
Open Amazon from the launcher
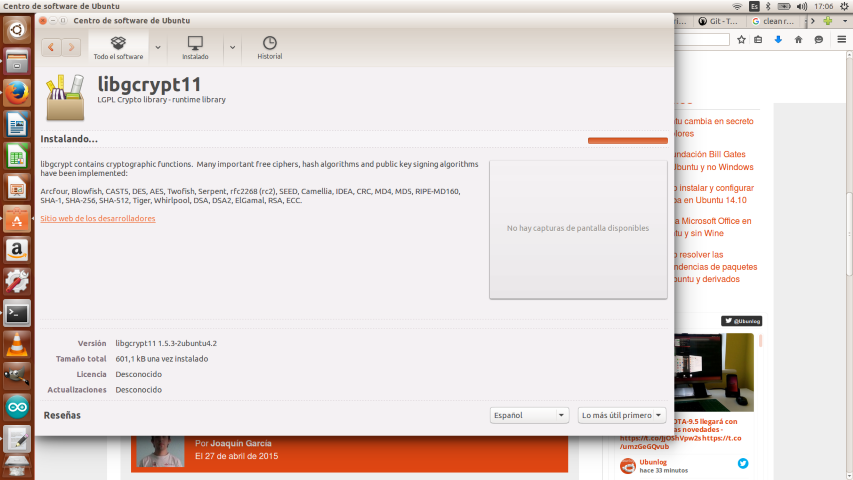point(17,250)
